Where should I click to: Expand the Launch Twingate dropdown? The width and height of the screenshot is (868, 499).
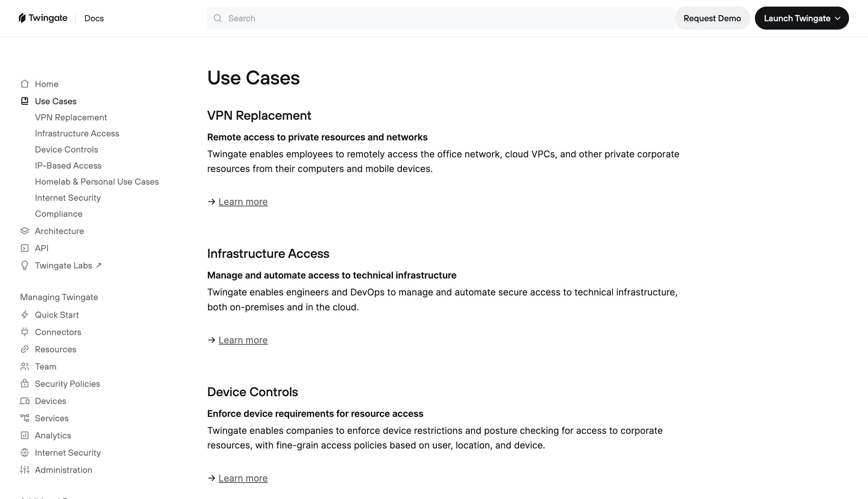tap(802, 18)
